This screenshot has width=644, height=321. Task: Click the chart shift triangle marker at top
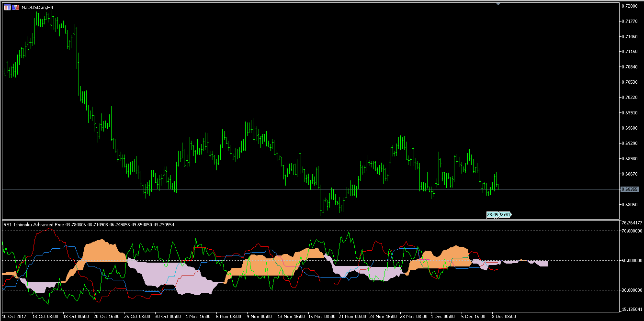(498, 4)
